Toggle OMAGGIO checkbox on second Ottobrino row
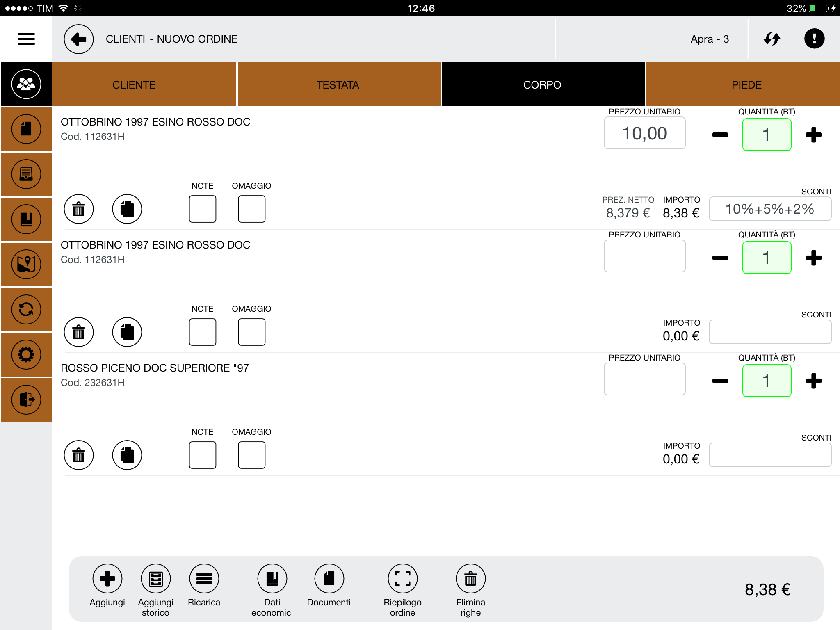Screen dimensions: 840x630 (251, 332)
